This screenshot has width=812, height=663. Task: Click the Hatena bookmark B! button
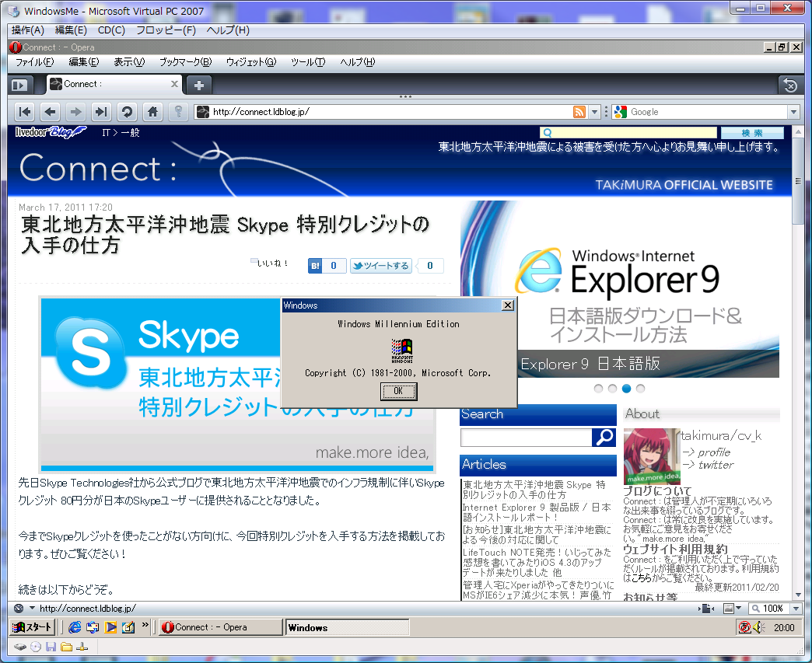point(315,266)
